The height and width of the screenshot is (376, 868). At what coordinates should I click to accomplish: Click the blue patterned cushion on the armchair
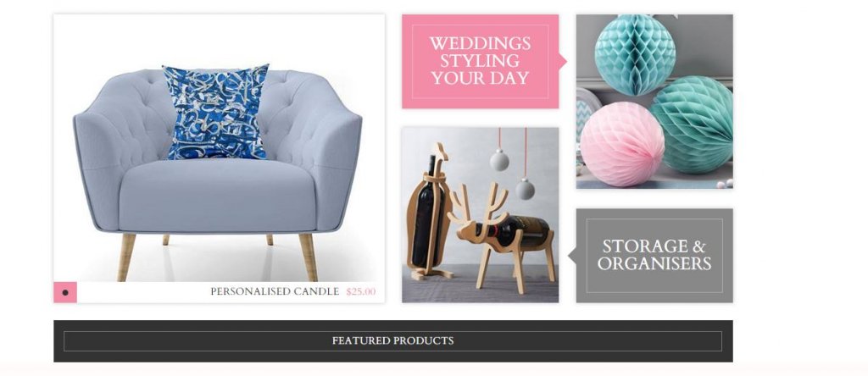point(216,113)
